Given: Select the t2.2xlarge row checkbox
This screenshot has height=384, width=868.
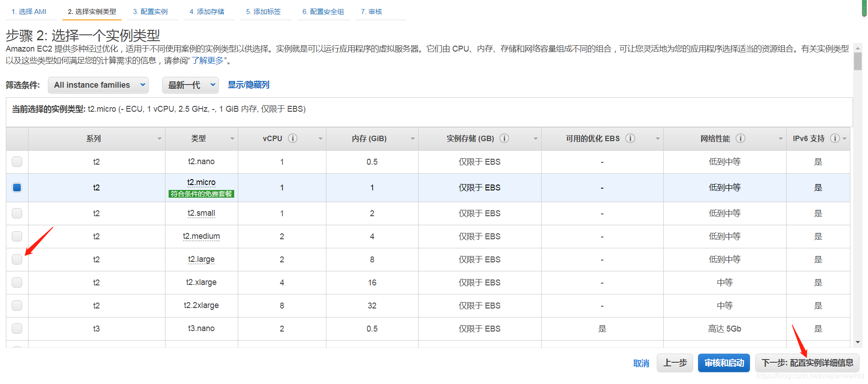Looking at the screenshot, I should pyautogui.click(x=17, y=305).
